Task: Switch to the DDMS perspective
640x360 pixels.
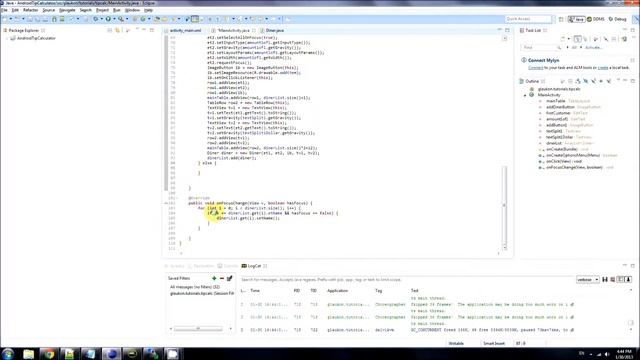Action: (x=596, y=19)
